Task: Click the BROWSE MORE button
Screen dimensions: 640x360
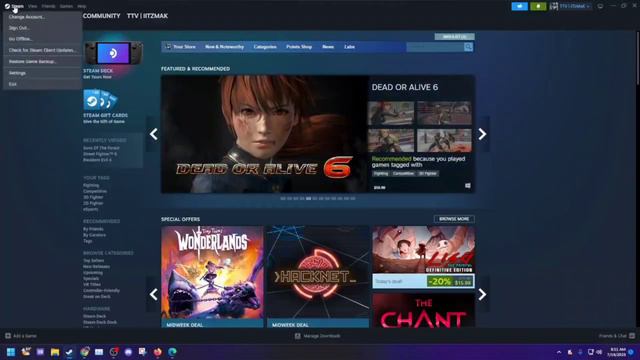Action: (454, 219)
